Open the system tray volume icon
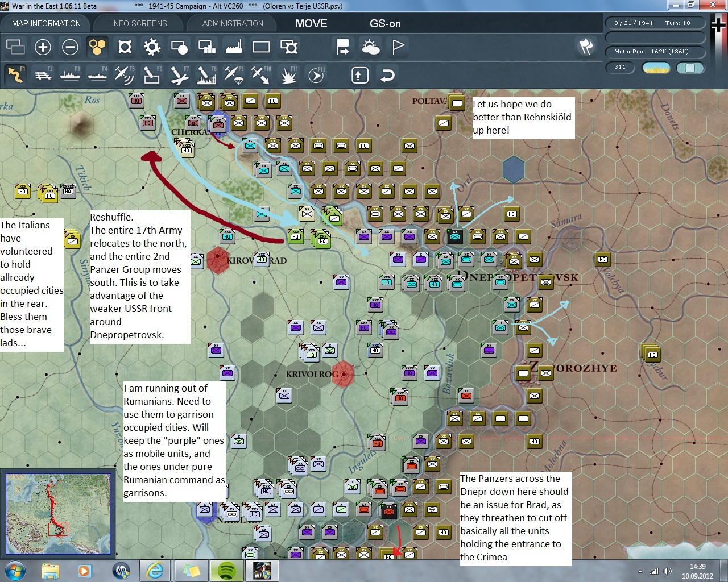 667,571
